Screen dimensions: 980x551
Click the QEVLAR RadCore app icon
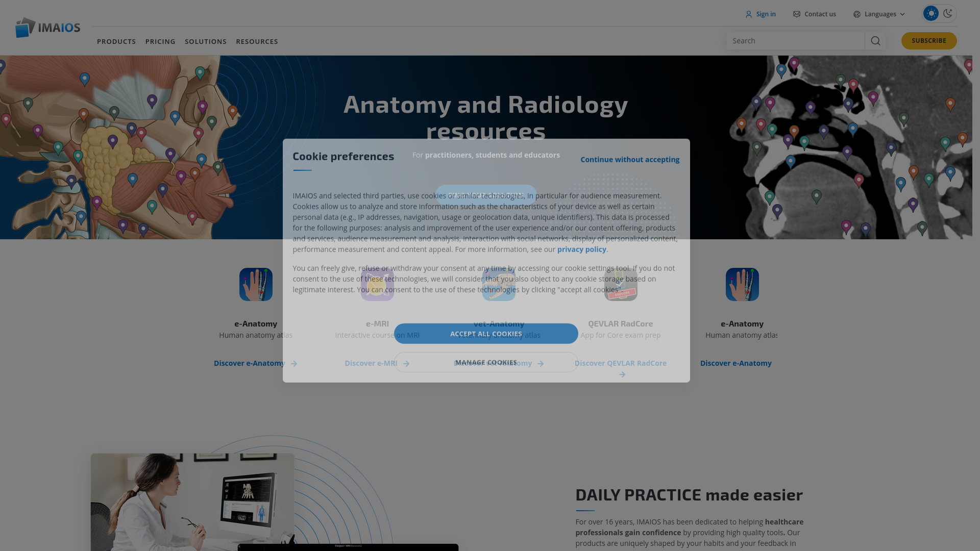click(621, 284)
